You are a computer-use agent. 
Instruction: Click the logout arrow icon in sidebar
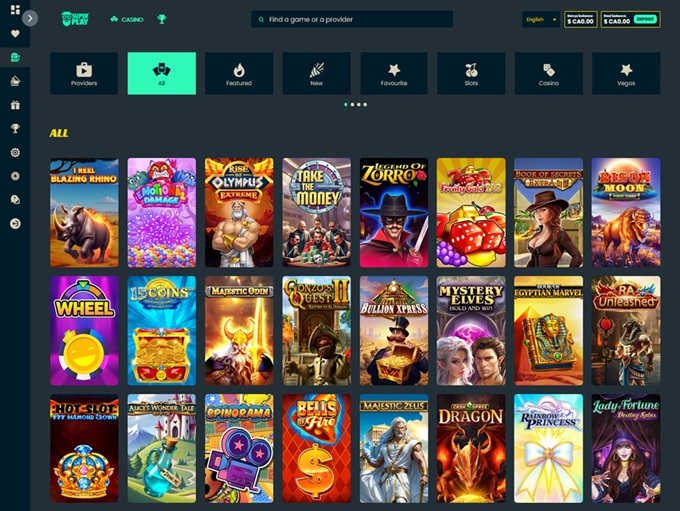click(15, 224)
